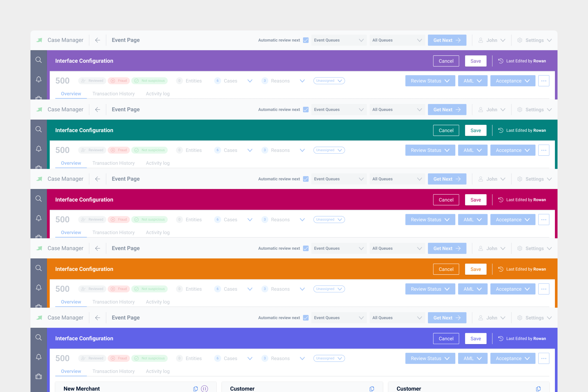This screenshot has height=392, width=588.
Task: Click the Not suspicious tag in the teal panel
Action: tap(150, 150)
